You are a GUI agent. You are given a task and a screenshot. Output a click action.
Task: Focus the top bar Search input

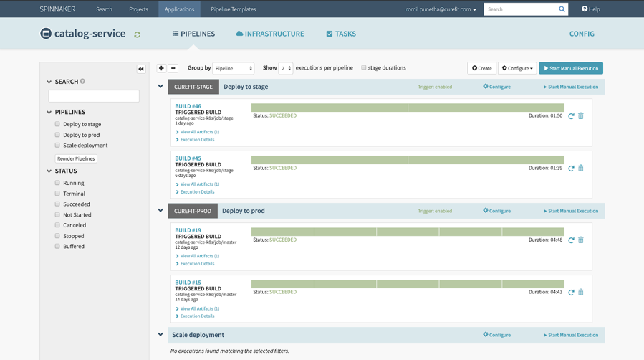tap(521, 9)
